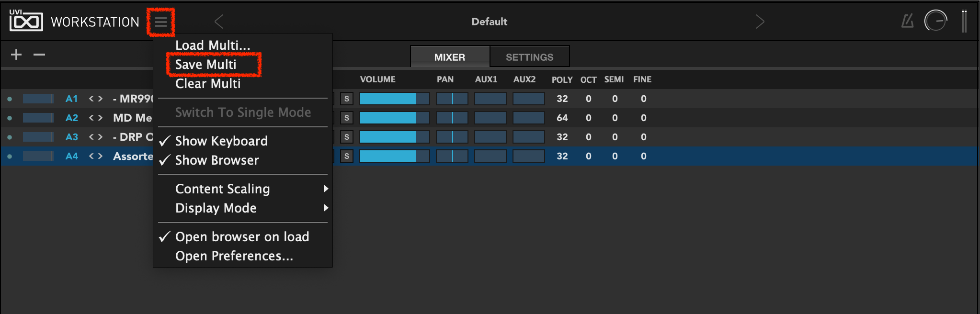Select part A3 label
This screenshot has height=314, width=980.
click(x=72, y=137)
